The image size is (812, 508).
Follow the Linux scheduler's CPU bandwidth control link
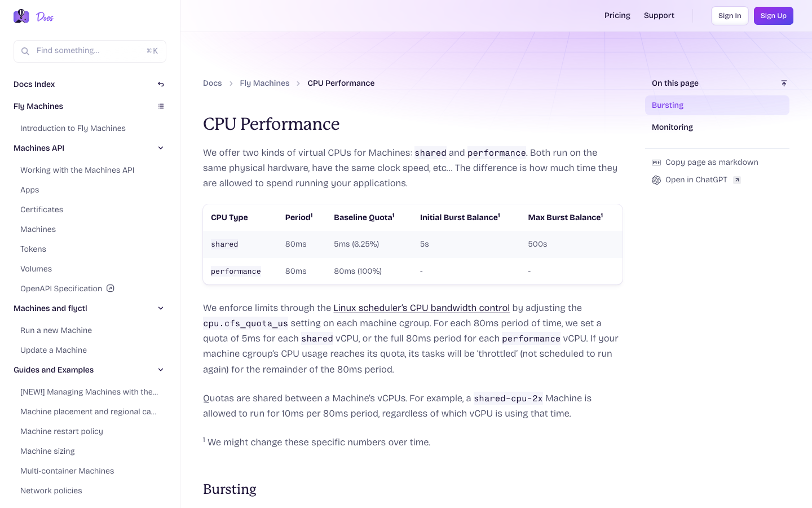(422, 308)
